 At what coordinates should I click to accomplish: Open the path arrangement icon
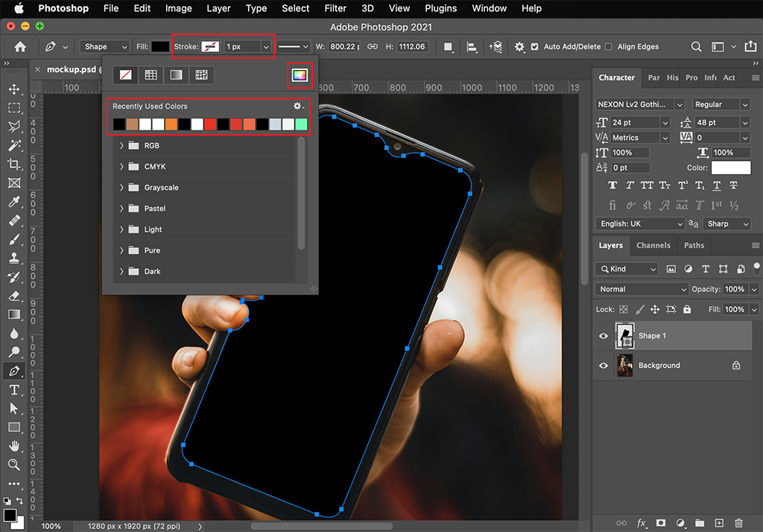(496, 47)
